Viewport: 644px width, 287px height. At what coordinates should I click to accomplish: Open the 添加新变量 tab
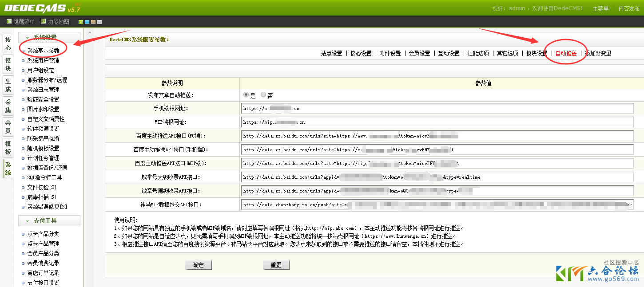click(598, 53)
